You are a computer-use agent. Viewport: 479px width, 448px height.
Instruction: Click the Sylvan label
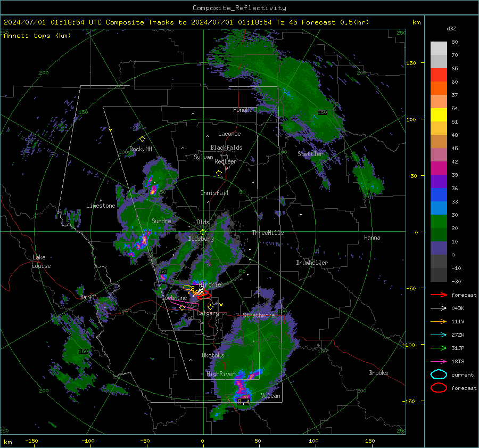[203, 157]
